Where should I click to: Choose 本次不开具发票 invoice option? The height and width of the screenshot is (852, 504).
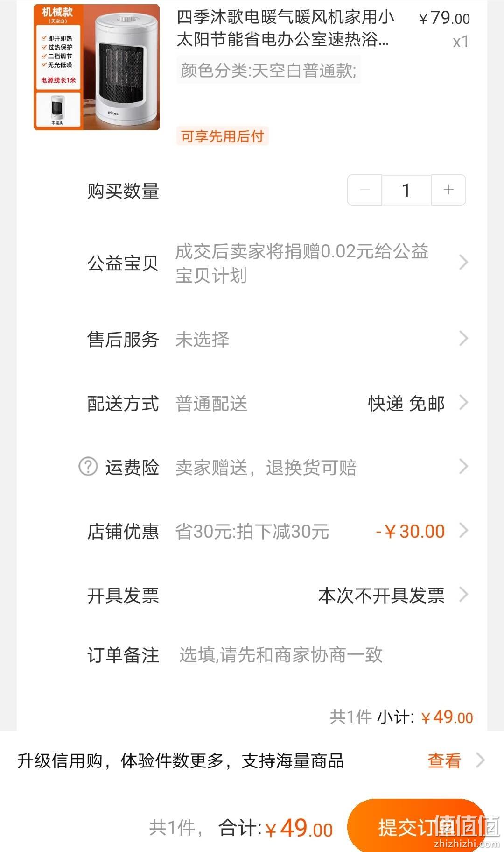click(x=381, y=595)
